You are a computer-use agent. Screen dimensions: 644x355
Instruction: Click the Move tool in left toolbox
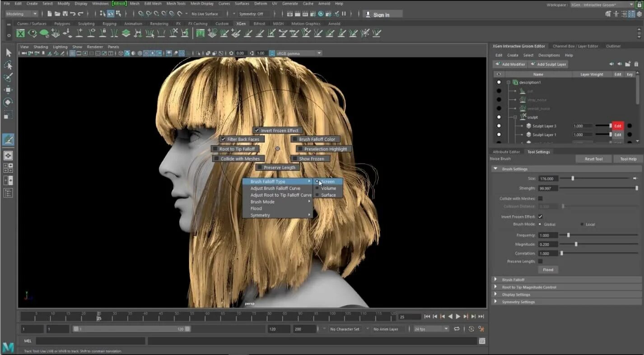[8, 90]
